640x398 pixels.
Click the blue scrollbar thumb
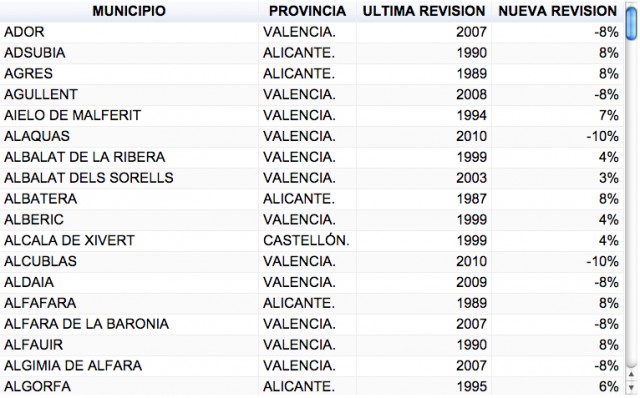pos(631,23)
